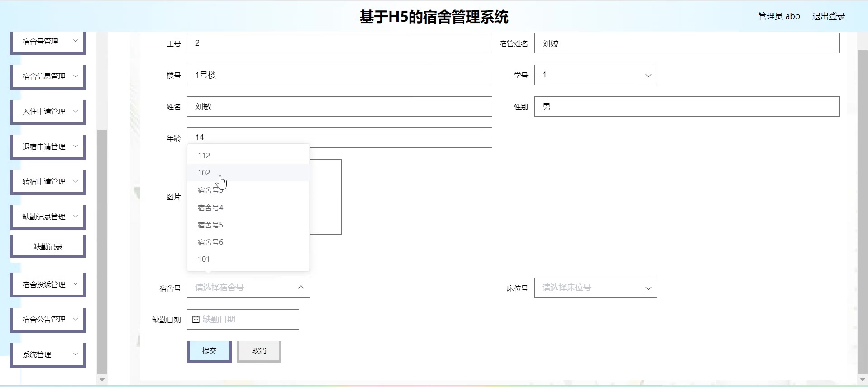Select option 102 in dormitory list
Image resolution: width=868 pixels, height=387 pixels.
point(248,173)
